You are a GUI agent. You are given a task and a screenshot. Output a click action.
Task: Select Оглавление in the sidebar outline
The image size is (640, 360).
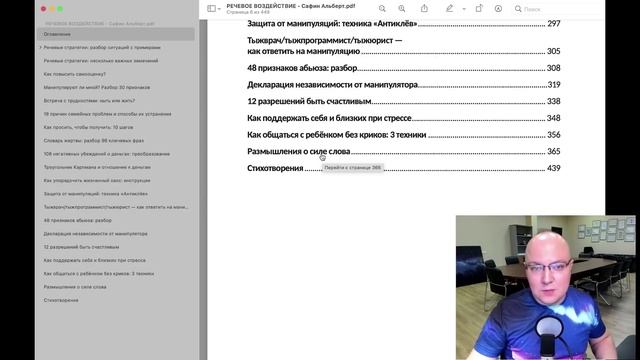[x=116, y=34]
